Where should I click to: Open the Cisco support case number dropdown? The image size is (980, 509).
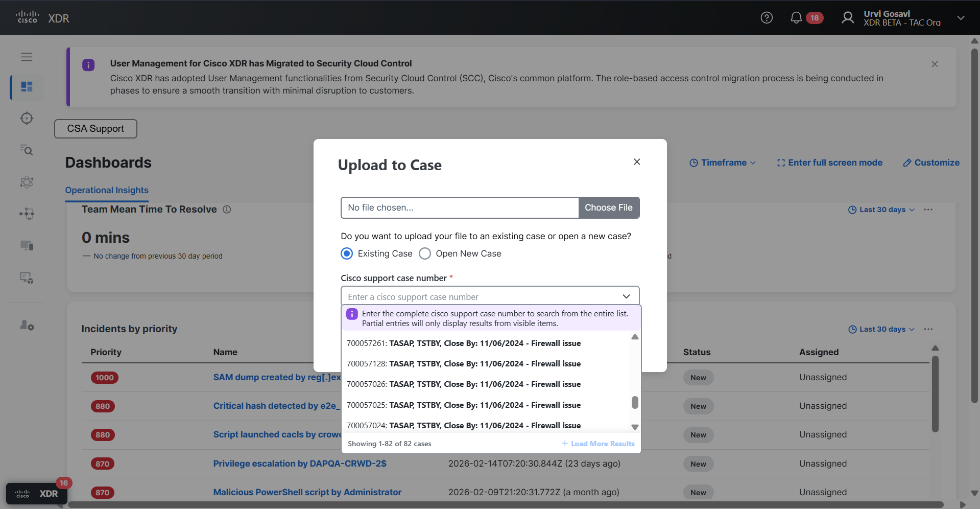(626, 296)
